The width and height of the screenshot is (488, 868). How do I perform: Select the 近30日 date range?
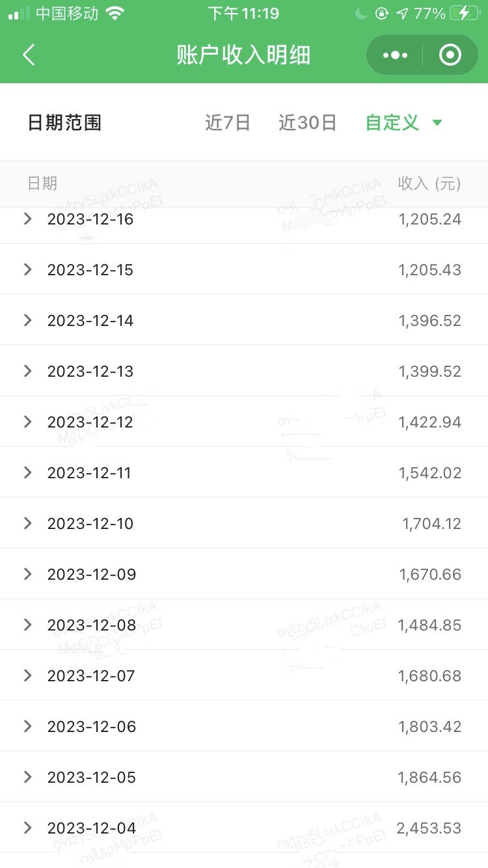308,122
